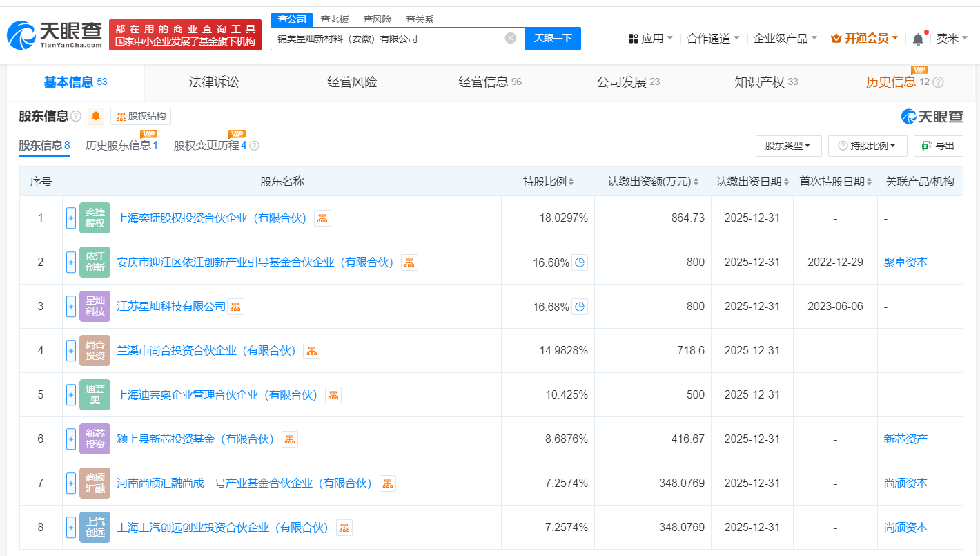
Task: Click the help icon next to 历史信息 tab
Action: (x=938, y=82)
